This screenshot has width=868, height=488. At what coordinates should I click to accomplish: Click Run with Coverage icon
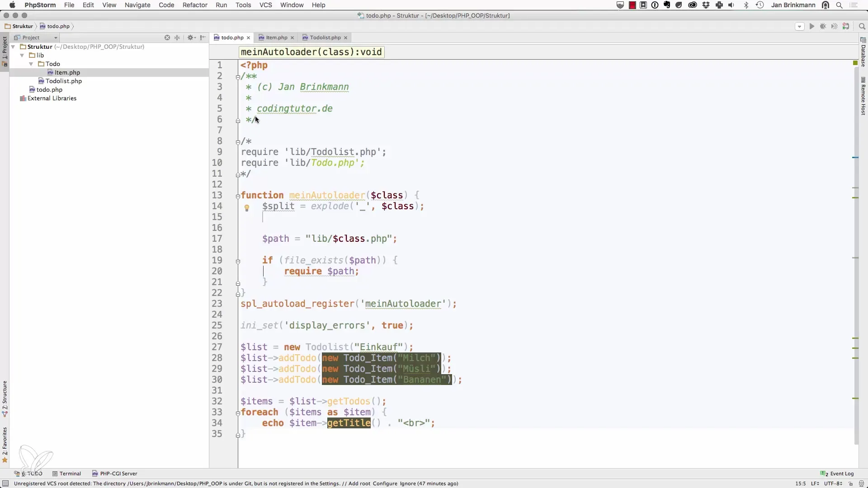(x=835, y=26)
